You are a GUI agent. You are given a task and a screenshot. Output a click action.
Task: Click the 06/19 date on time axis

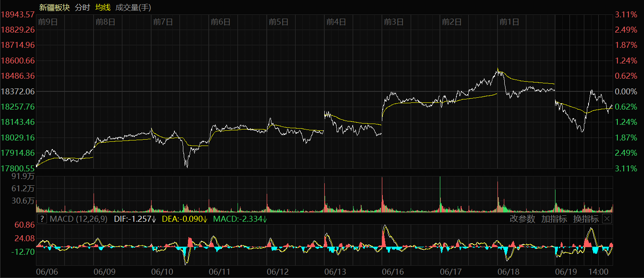566,271
